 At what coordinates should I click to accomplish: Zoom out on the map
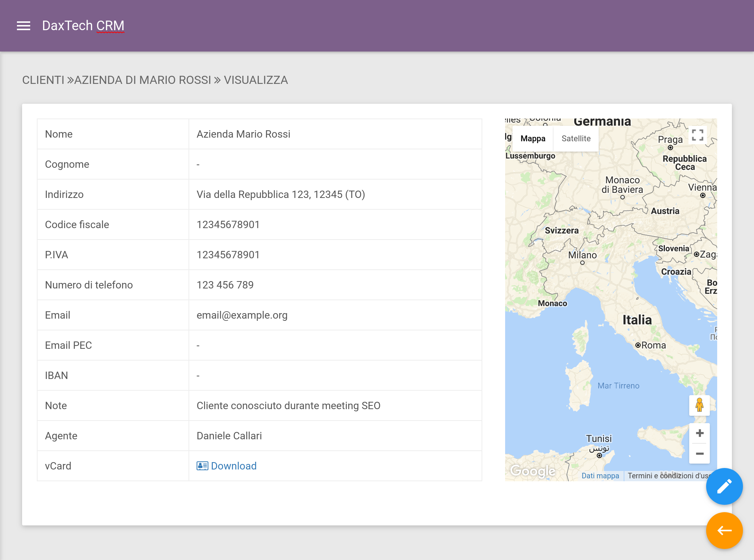pyautogui.click(x=700, y=453)
